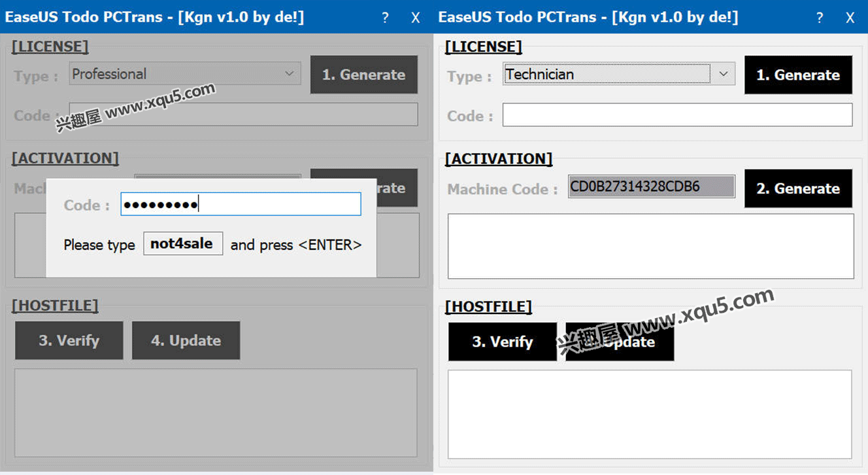Close the right Kgn window with X
Viewport: 868px width, 475px height.
pos(850,18)
